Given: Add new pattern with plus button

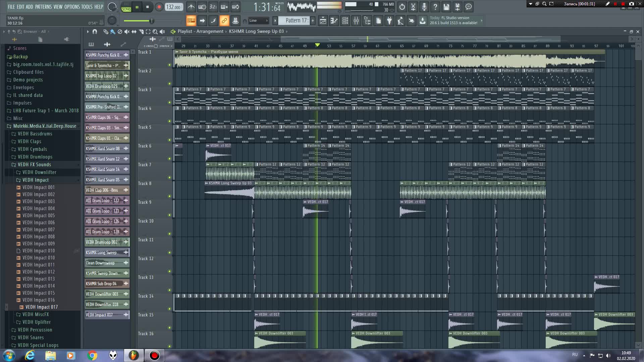Looking at the screenshot, I should 313,21.
